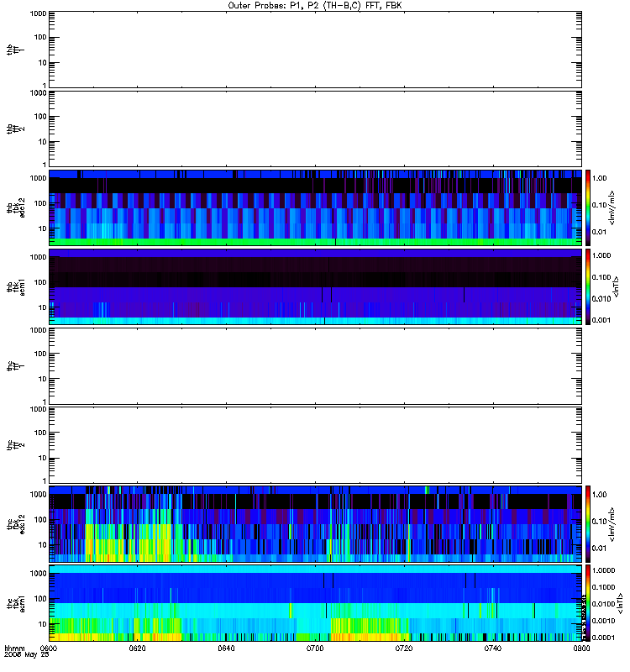Click inside the empty thb fff 1 panel
Viewport: 630px width, 672px height.
315,50
